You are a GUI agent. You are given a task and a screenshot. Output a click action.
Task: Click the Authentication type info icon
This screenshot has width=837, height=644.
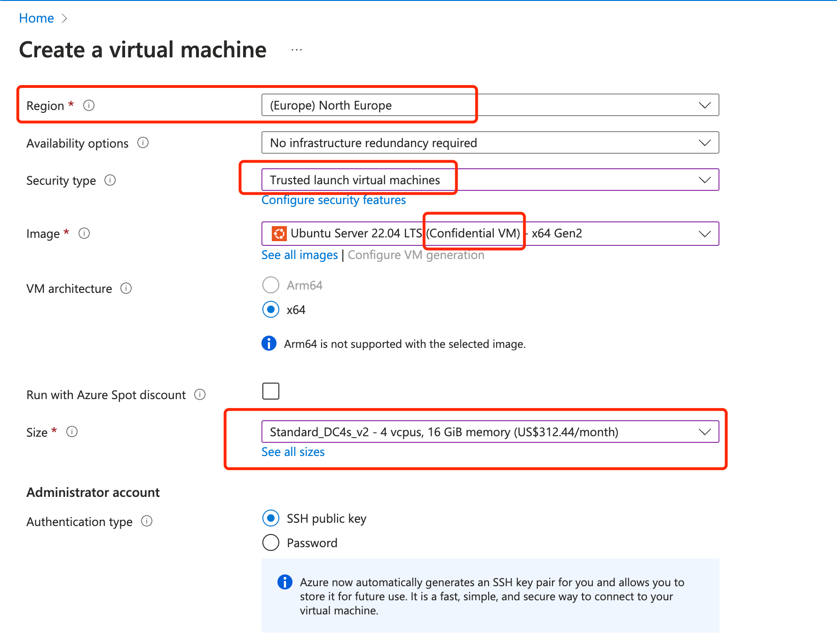click(147, 521)
